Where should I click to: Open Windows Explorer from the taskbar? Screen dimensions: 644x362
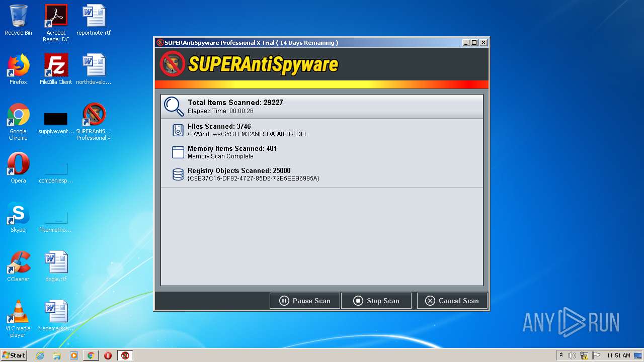(x=57, y=355)
